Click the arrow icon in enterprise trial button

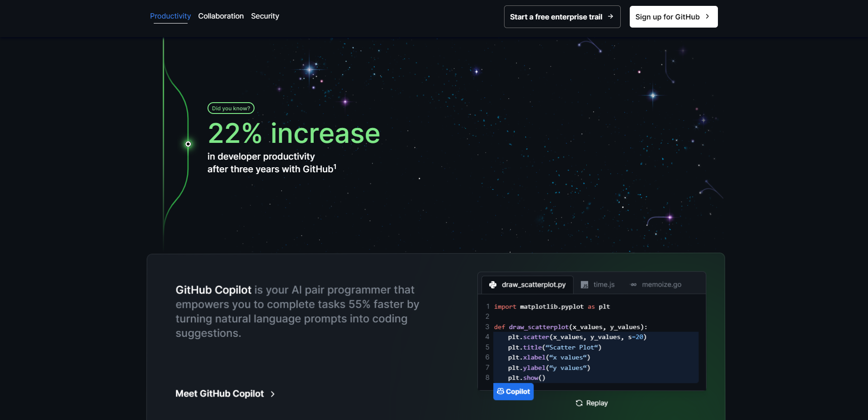(x=610, y=16)
